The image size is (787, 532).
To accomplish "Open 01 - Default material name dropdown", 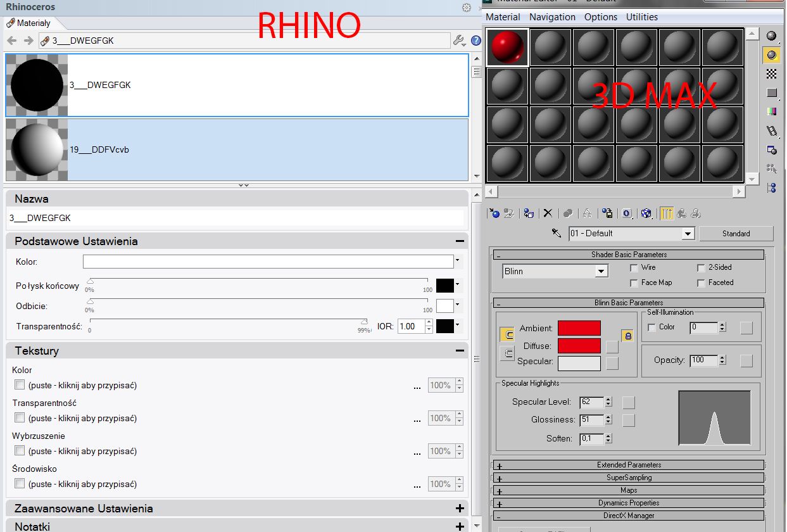I will click(x=689, y=234).
